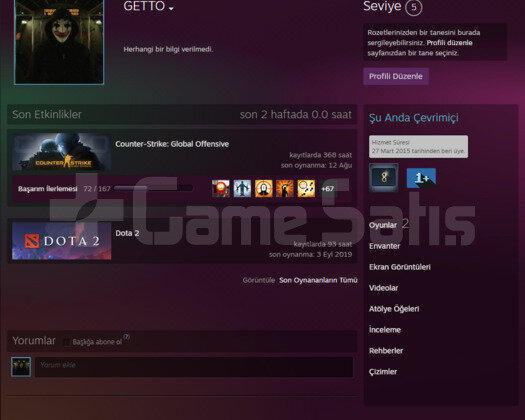Viewport: 525px width, 420px height.
Task: Open the Videolar section
Action: [383, 288]
